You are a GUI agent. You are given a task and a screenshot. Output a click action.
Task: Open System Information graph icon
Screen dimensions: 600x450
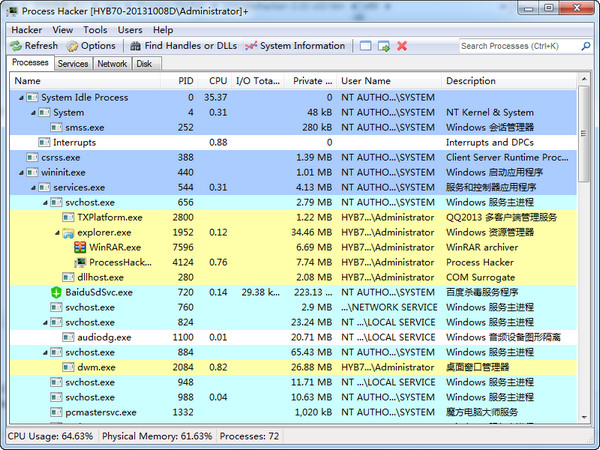tap(251, 46)
